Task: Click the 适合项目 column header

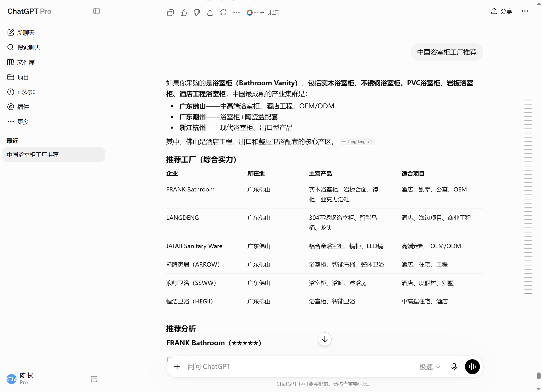Action: 413,174
